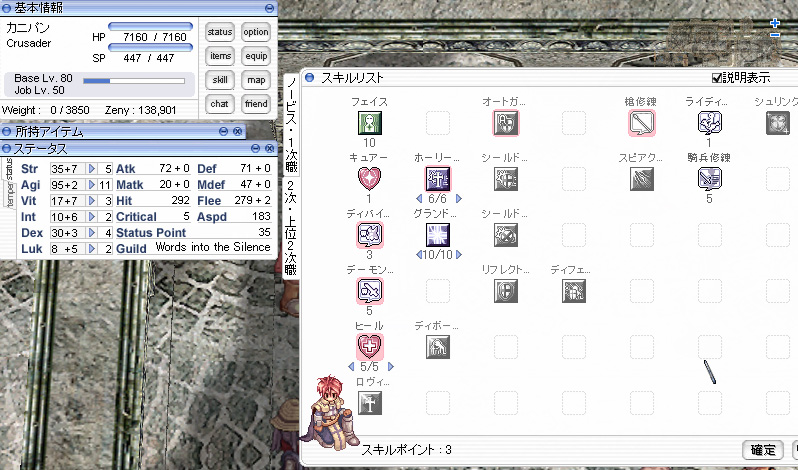
Task: Raise Str stat with its arrow
Action: click(92, 168)
